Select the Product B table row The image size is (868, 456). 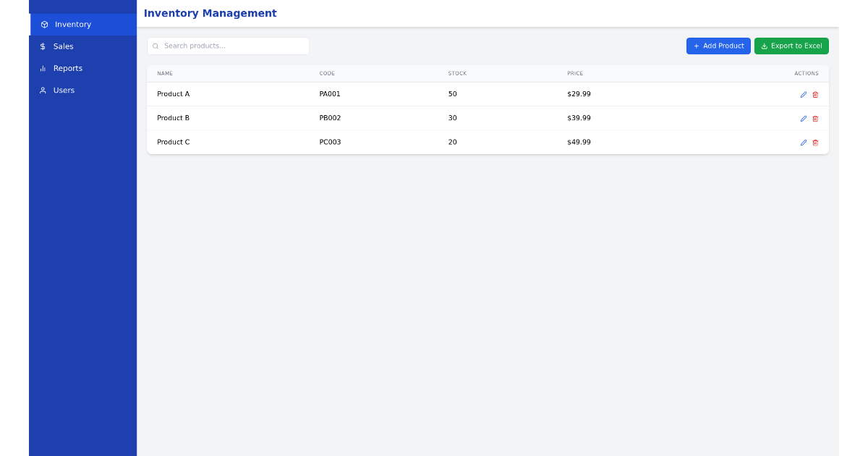coord(434,118)
